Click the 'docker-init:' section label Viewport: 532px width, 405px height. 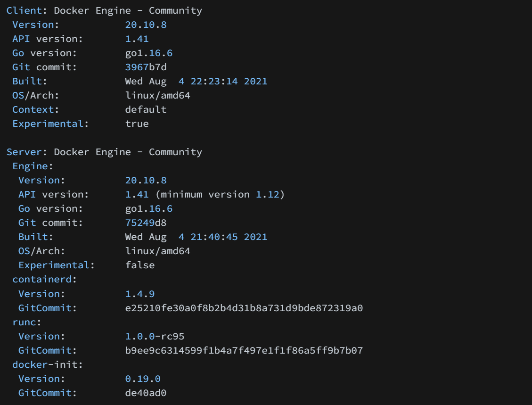tap(45, 364)
